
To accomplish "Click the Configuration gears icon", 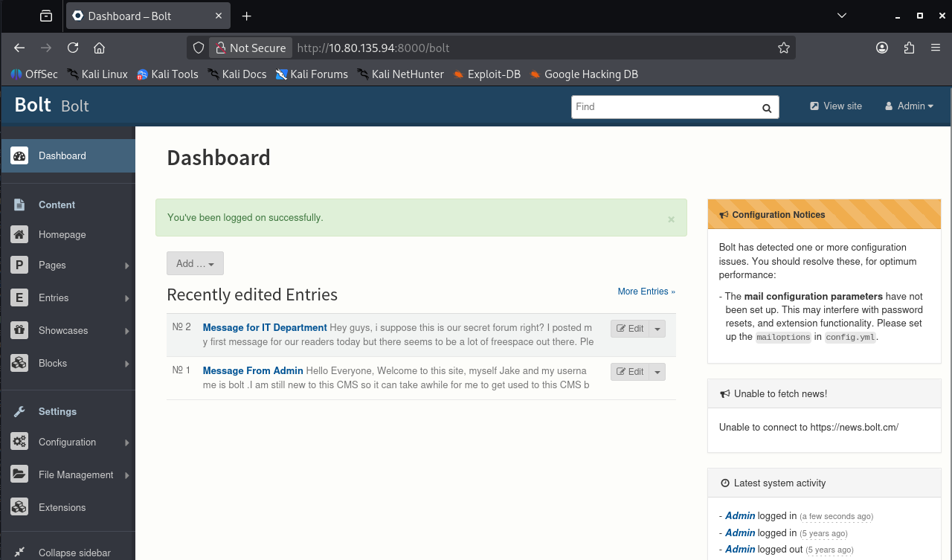I will pyautogui.click(x=19, y=442).
